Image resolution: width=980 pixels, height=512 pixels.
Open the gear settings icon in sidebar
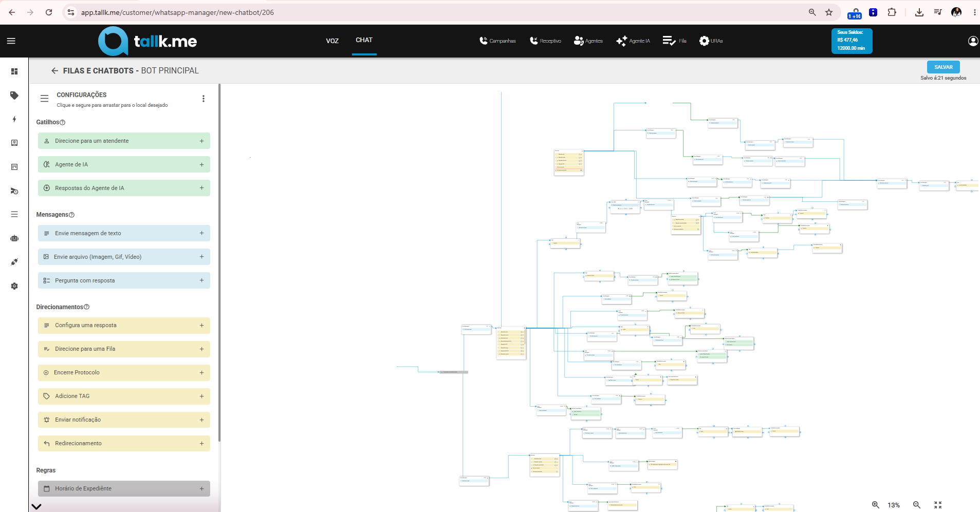(x=14, y=286)
